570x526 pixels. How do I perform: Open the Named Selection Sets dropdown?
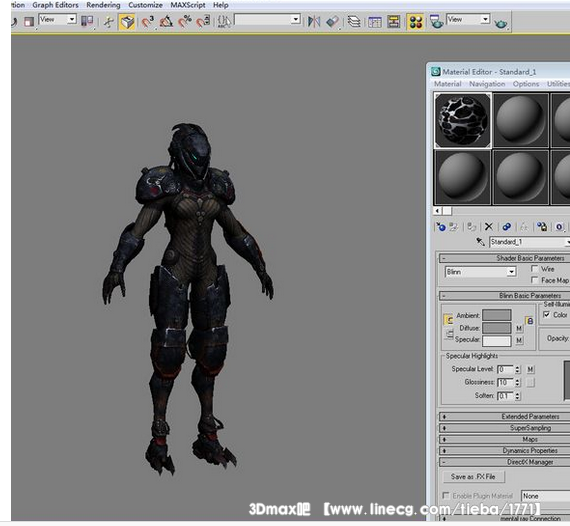point(267,19)
